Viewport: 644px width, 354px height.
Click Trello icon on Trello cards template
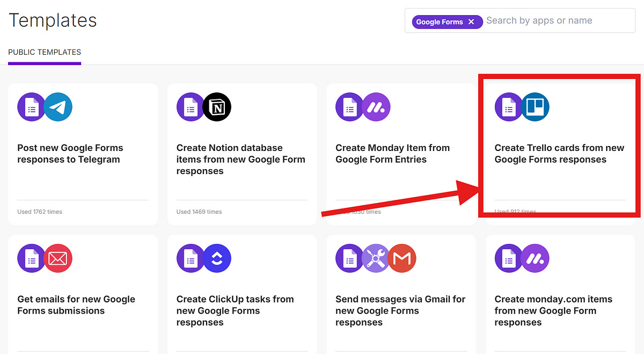point(535,107)
